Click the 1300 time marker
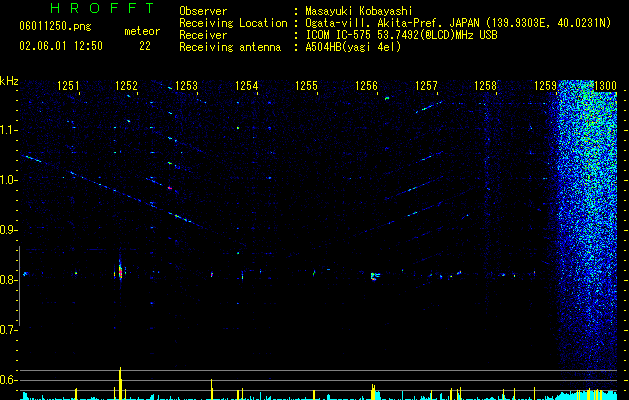The height and width of the screenshot is (400, 629). click(x=605, y=86)
